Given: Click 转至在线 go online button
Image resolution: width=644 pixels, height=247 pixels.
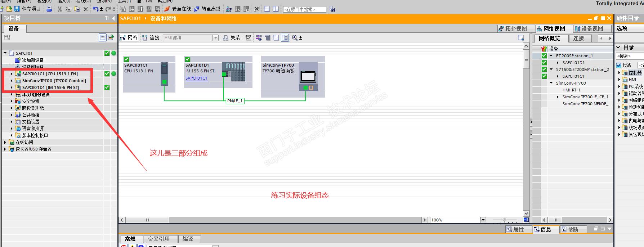Looking at the screenshot, I should [x=178, y=9].
